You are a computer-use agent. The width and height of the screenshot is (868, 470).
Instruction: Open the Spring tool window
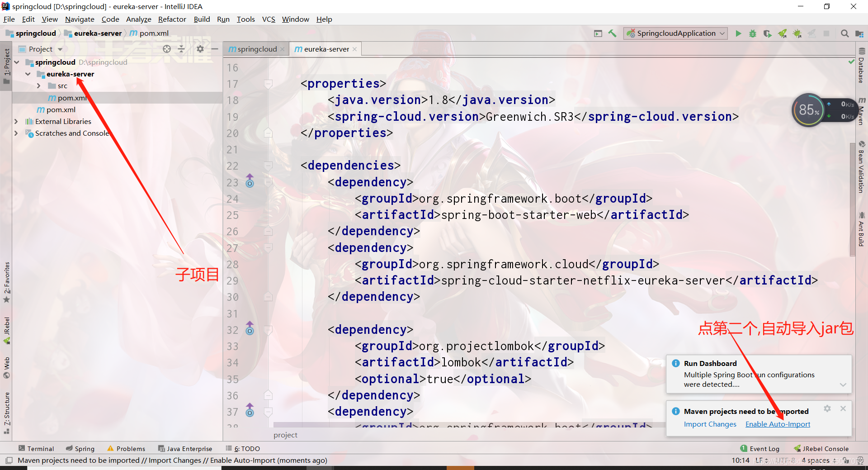point(80,449)
